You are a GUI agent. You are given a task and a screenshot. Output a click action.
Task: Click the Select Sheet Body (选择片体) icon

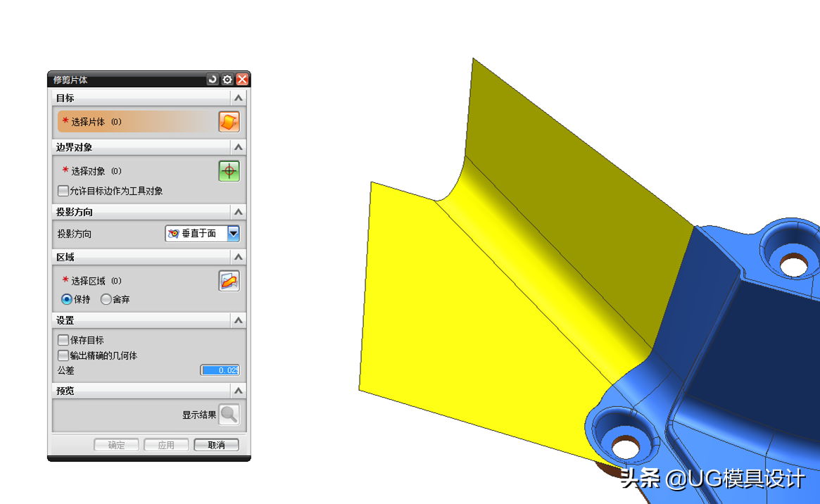229,122
